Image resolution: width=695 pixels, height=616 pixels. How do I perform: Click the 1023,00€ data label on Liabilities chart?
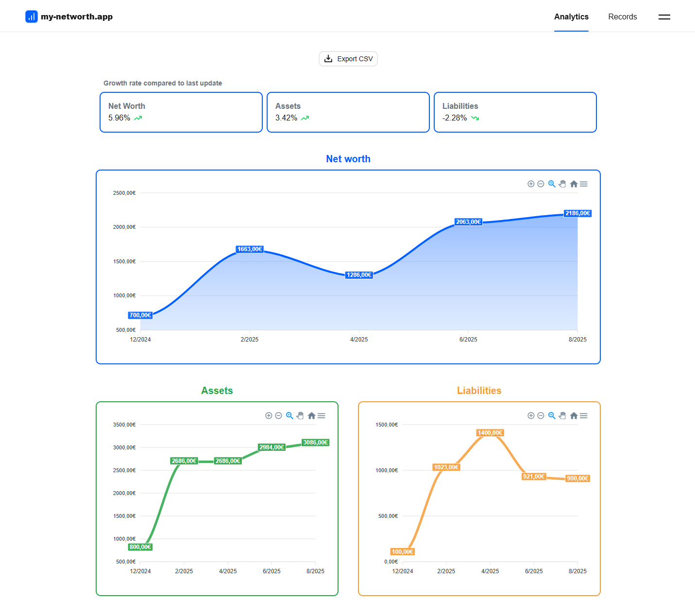pyautogui.click(x=446, y=467)
